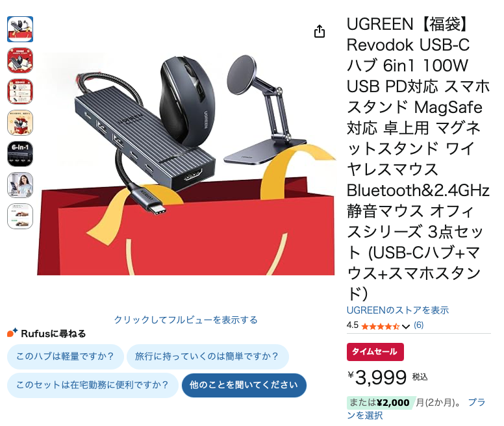Image resolution: width=504 pixels, height=426 pixels.
Task: Select the fourth gift box thumbnail
Action: (x=20, y=123)
